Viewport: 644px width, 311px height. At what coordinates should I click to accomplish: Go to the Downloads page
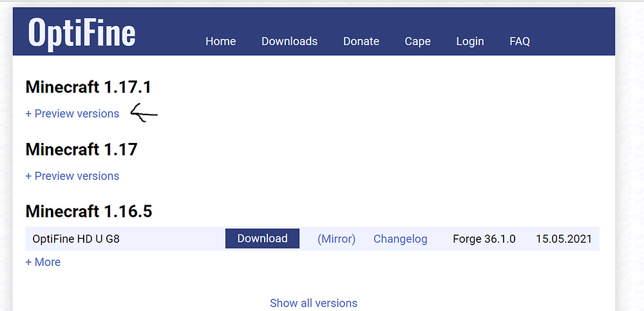coord(290,41)
